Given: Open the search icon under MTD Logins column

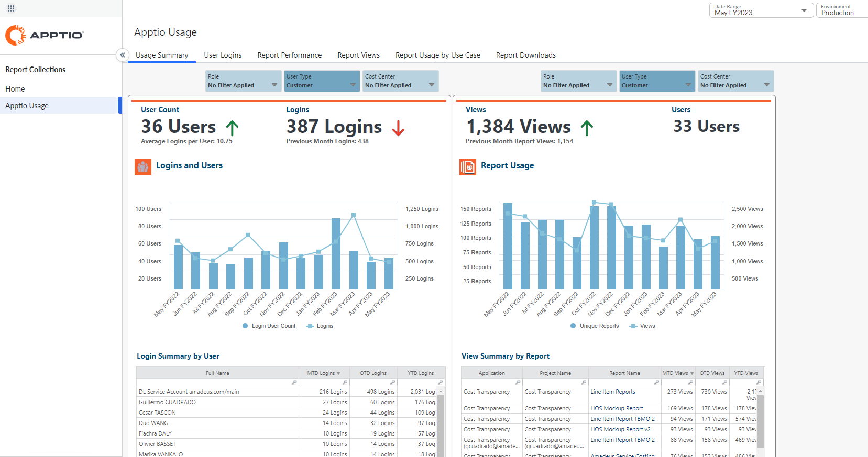Looking at the screenshot, I should tap(345, 383).
